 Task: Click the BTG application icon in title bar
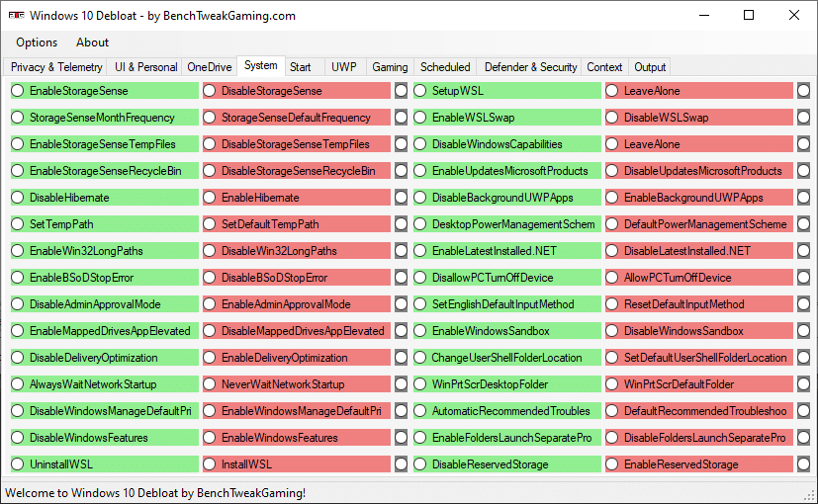point(16,16)
